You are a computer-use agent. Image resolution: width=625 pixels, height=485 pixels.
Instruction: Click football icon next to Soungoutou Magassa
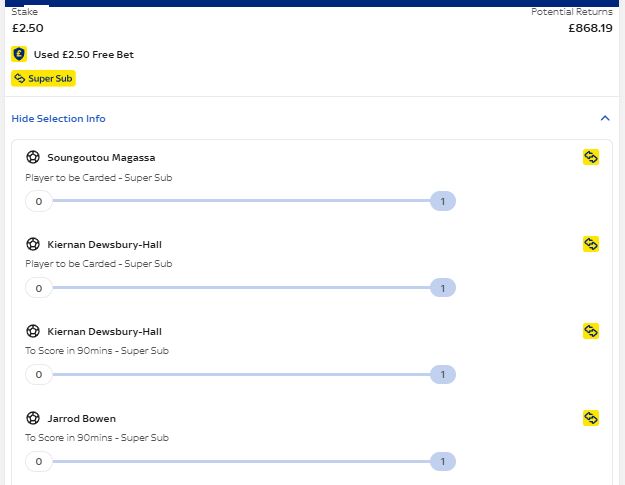(x=33, y=157)
